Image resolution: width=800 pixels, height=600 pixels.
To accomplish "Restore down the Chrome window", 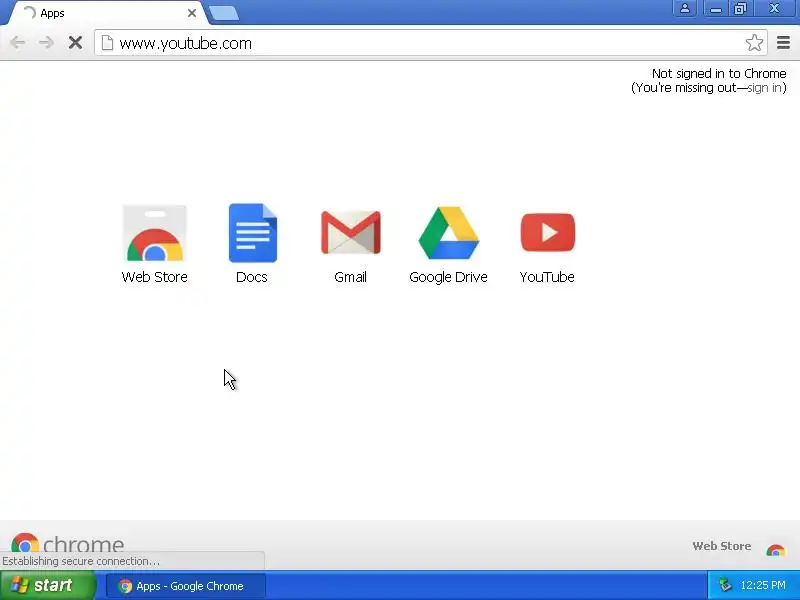I will 740,8.
